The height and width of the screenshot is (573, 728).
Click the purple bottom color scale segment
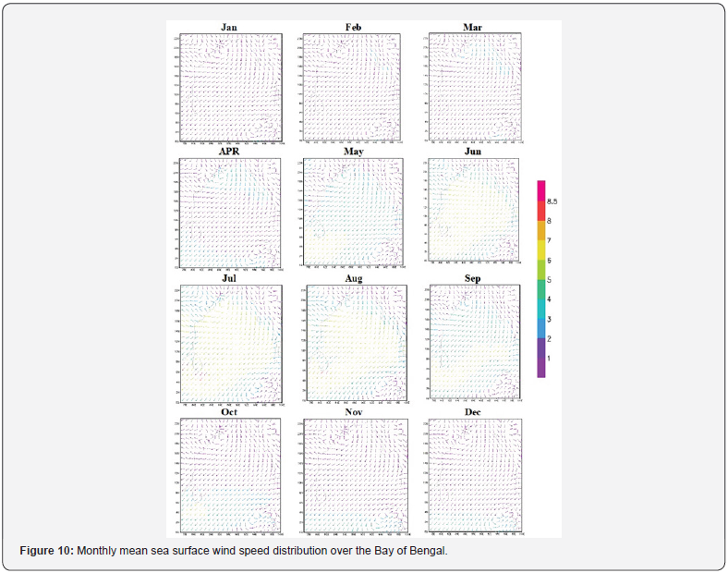pos(541,368)
